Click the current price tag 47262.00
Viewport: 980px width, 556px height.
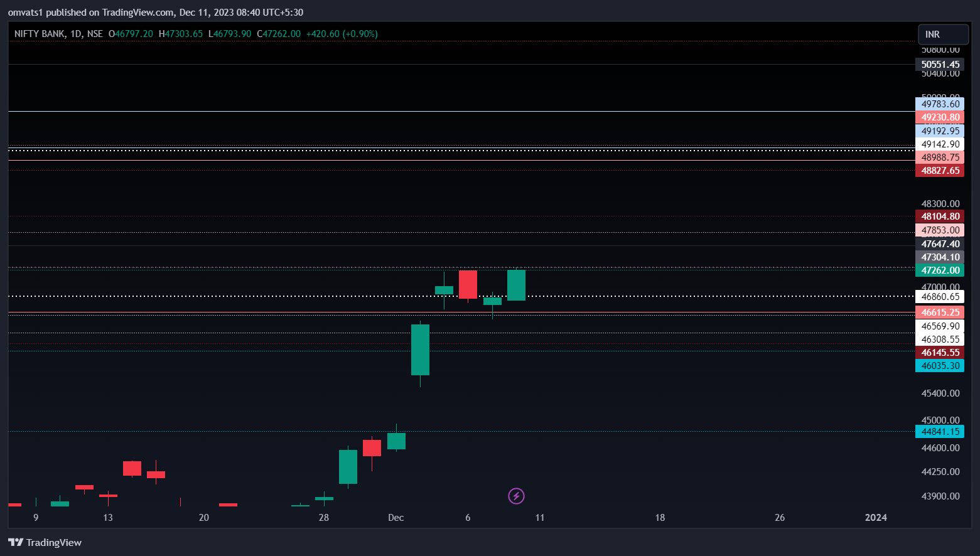click(x=940, y=270)
